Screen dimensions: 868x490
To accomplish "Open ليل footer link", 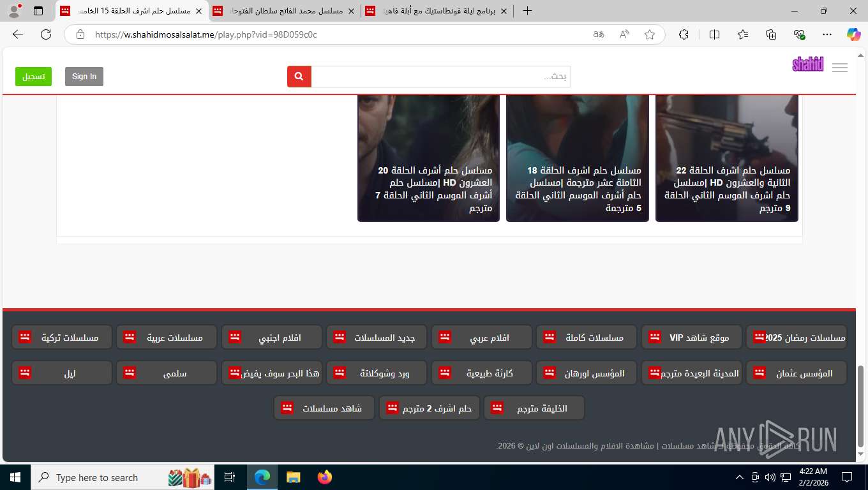I will coord(62,373).
